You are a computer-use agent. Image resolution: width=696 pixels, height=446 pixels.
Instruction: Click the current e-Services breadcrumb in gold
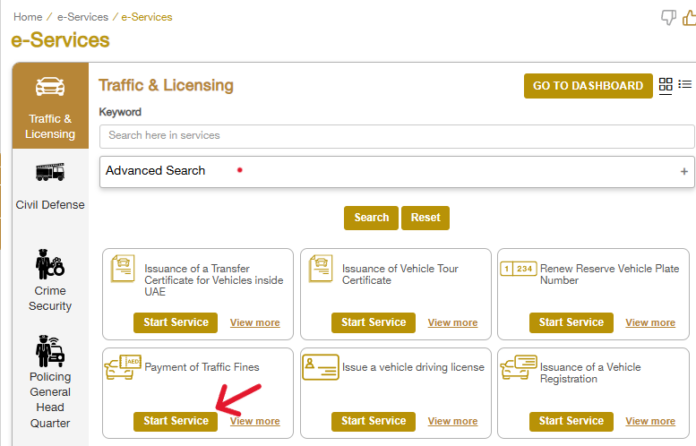(x=146, y=17)
